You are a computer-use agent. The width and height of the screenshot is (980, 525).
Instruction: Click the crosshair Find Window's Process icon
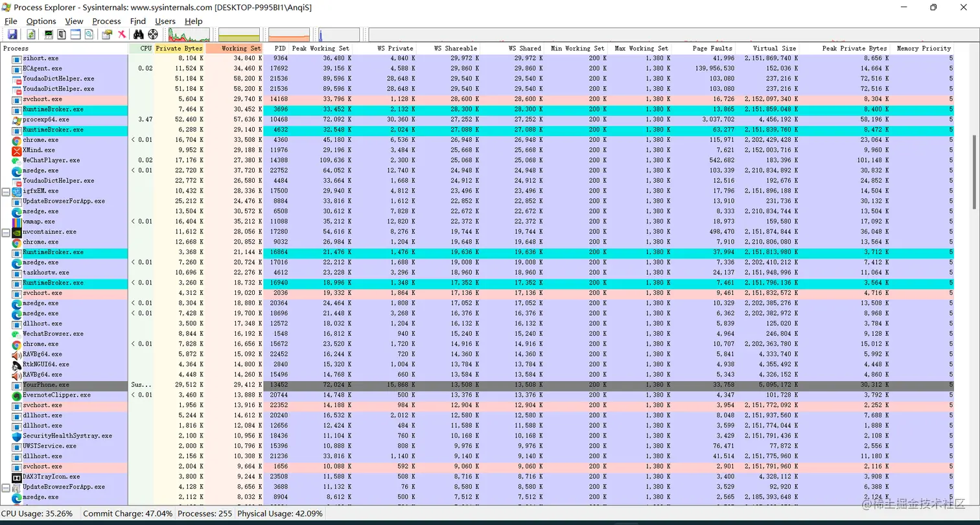pos(153,34)
